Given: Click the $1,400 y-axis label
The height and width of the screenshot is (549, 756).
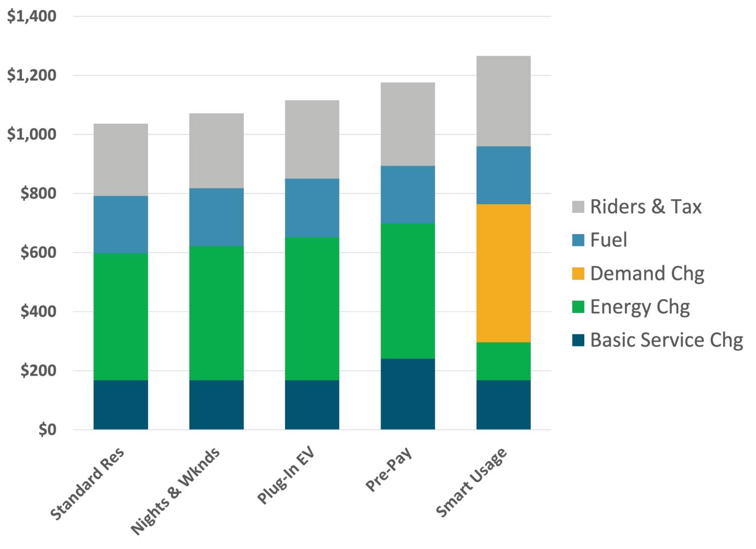Looking at the screenshot, I should (x=32, y=16).
